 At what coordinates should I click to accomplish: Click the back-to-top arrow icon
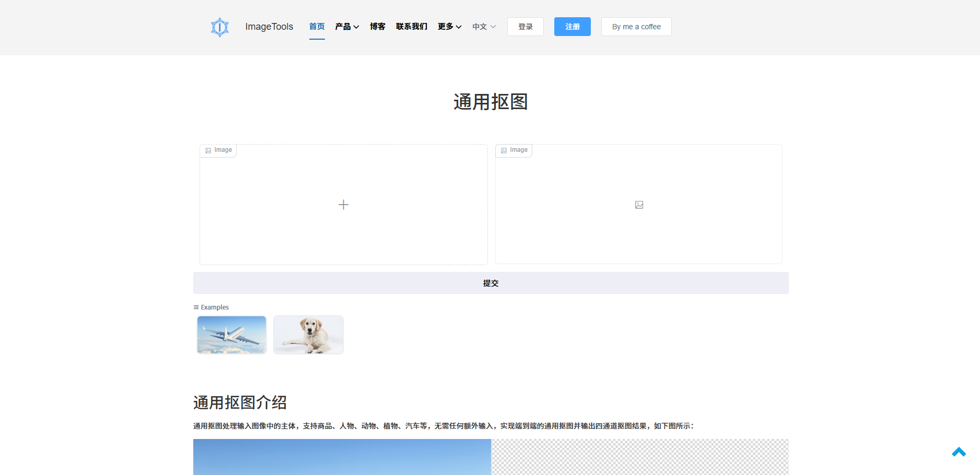coord(959,451)
